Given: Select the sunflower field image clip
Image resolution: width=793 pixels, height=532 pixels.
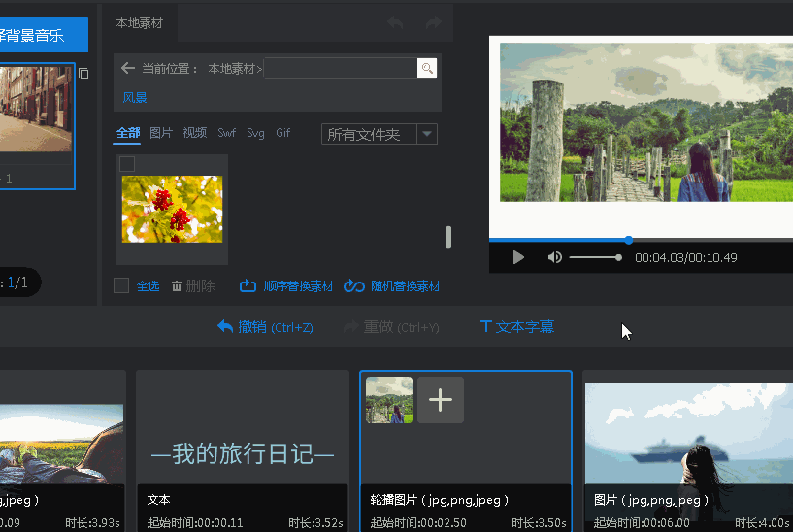Looking at the screenshot, I should coord(62,450).
